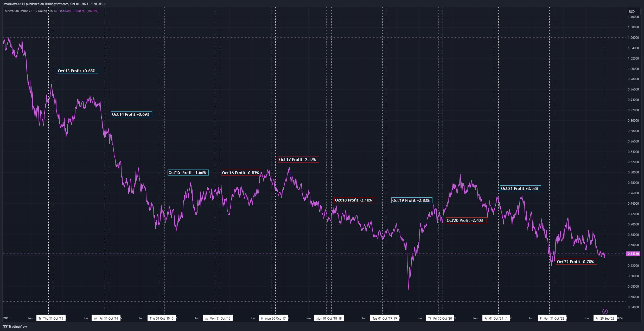Click the 1.08000 price level on the axis
The image size is (644, 331).
[633, 27]
